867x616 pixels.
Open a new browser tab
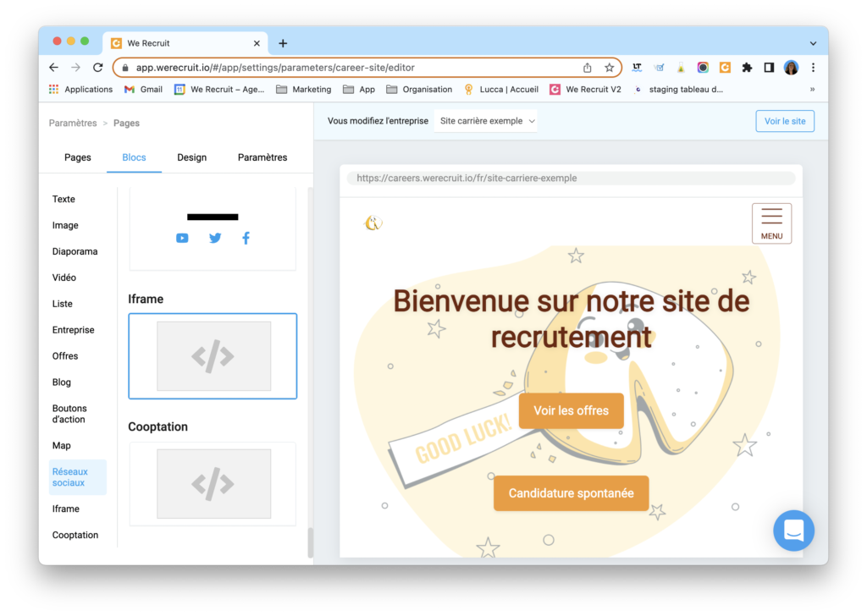click(x=283, y=43)
